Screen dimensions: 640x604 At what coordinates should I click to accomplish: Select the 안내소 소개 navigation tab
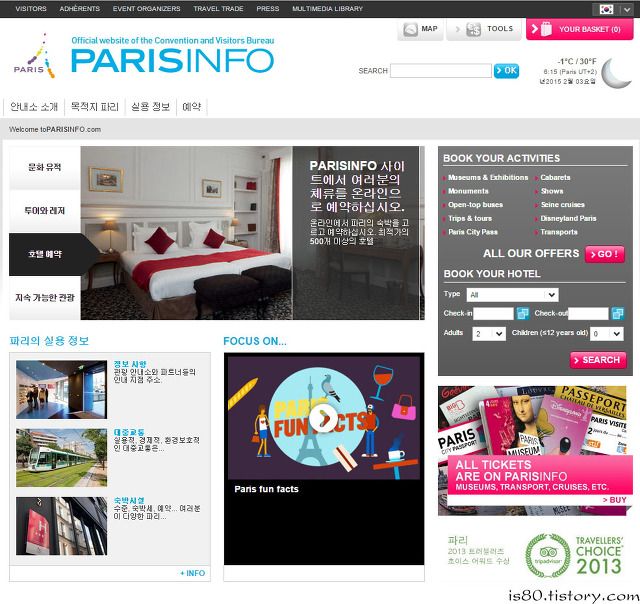[34, 107]
